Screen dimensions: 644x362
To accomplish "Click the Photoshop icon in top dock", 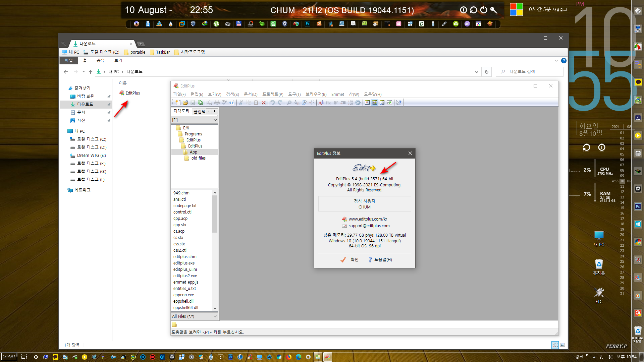I will tap(308, 24).
